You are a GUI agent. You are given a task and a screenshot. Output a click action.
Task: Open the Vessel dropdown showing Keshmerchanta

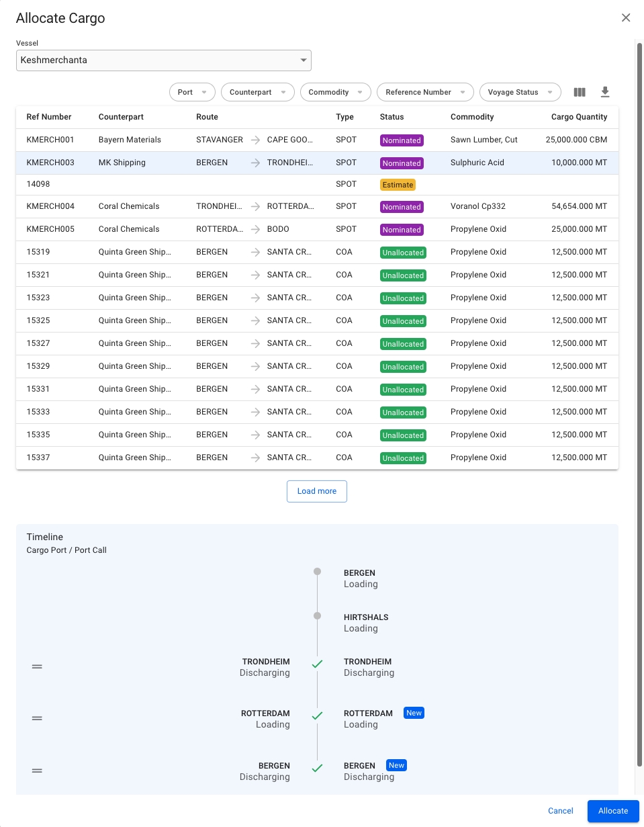(163, 60)
